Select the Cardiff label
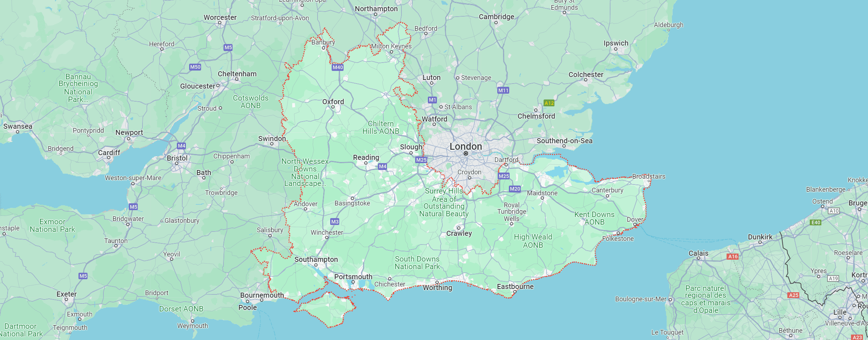Screen dimensions: 868x340 click(109, 153)
